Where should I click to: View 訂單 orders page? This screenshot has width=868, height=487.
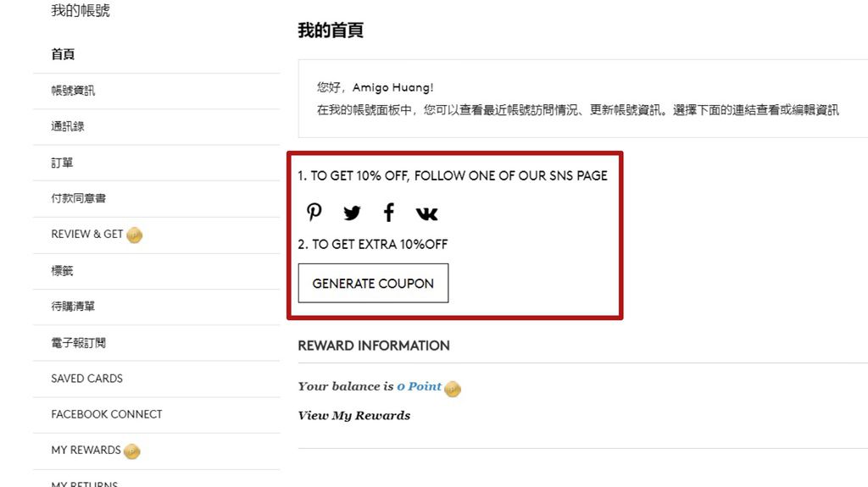coord(62,163)
